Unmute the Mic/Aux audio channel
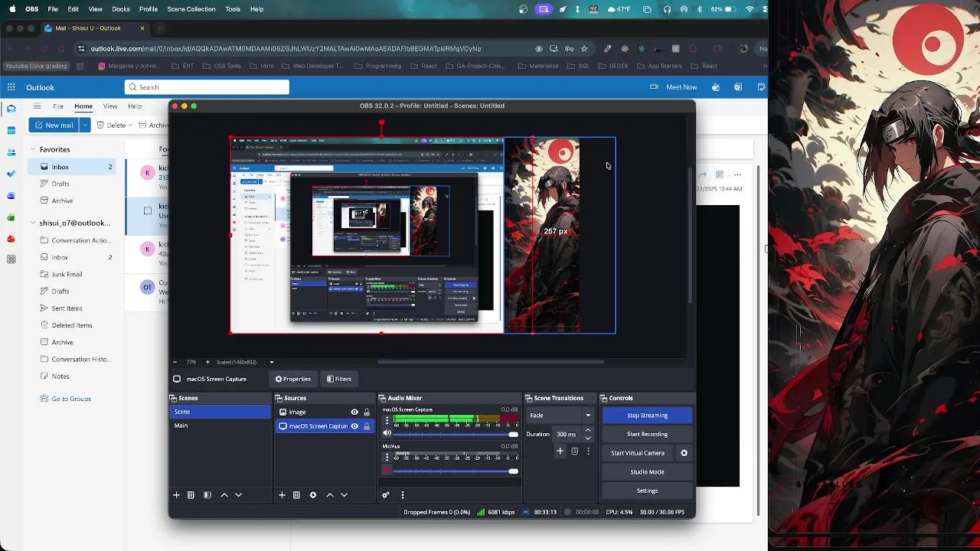The height and width of the screenshot is (551, 980). click(x=387, y=471)
